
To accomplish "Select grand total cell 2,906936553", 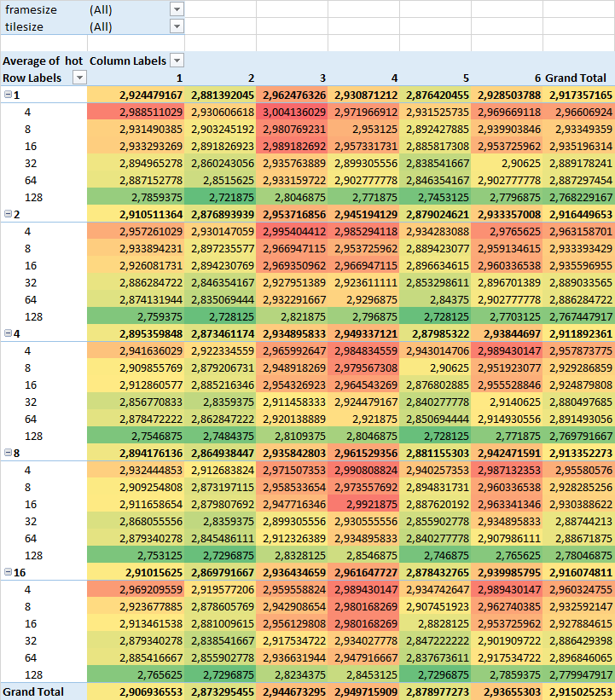I will pos(136,691).
